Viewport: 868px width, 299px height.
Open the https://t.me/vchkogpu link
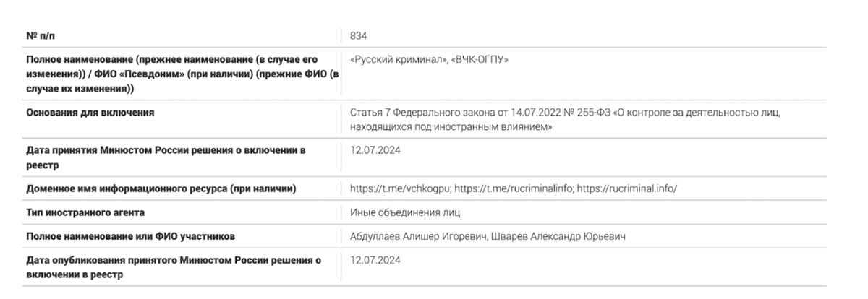[x=400, y=188]
